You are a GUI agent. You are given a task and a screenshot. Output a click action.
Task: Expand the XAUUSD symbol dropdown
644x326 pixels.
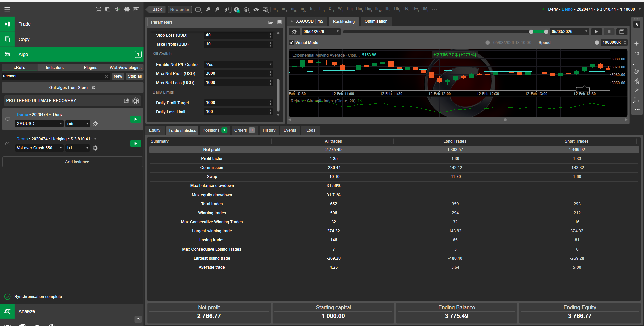pyautogui.click(x=39, y=124)
